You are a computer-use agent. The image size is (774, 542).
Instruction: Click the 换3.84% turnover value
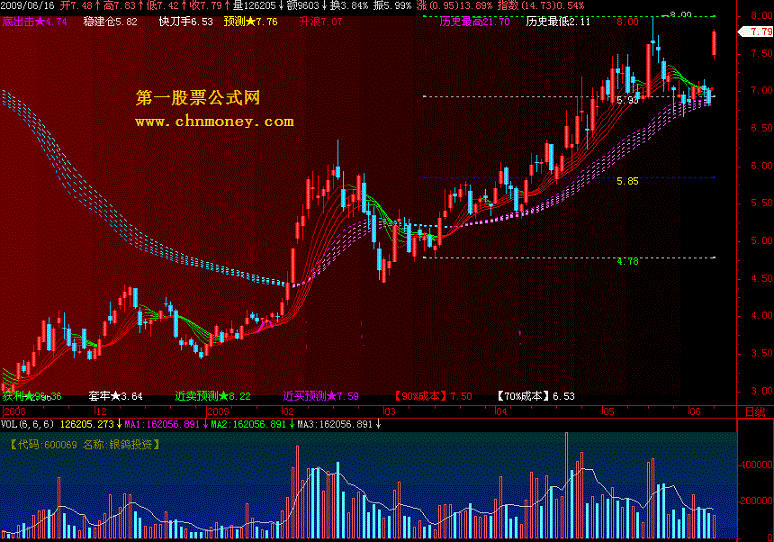[350, 5]
